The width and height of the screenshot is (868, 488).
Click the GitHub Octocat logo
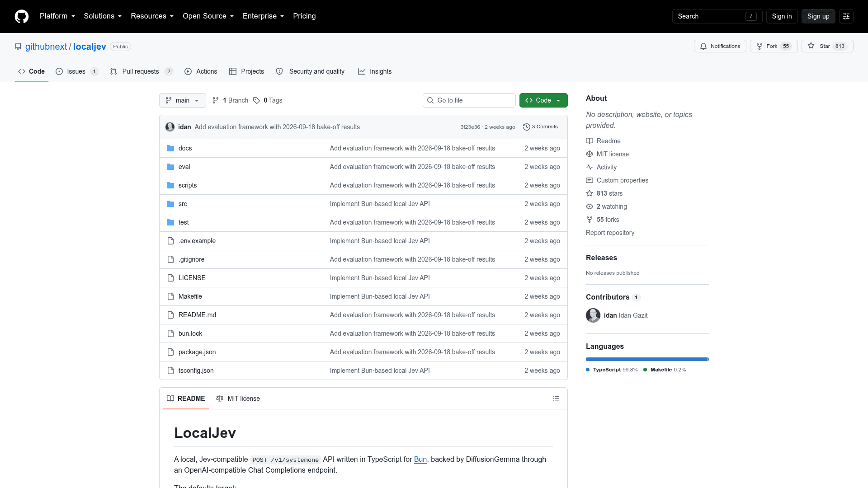(x=22, y=16)
